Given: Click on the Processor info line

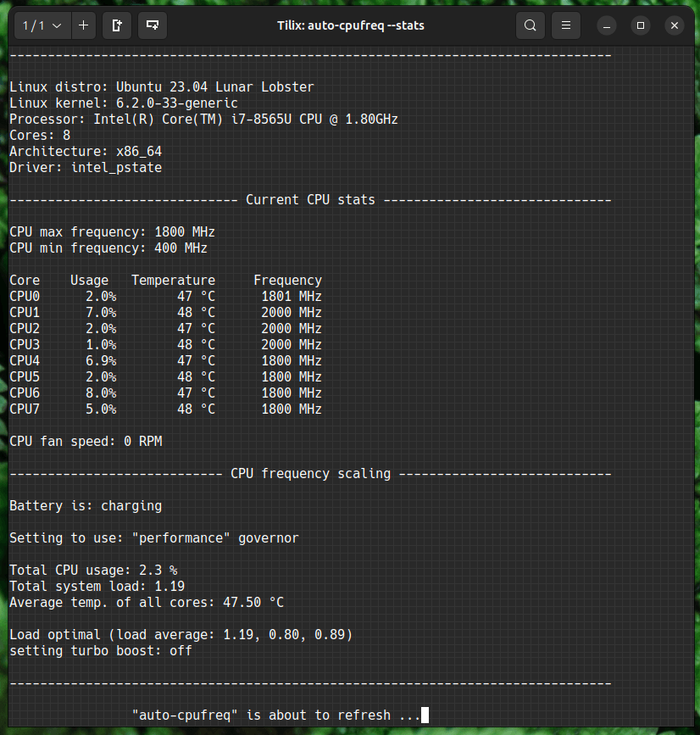Looking at the screenshot, I should (x=204, y=119).
